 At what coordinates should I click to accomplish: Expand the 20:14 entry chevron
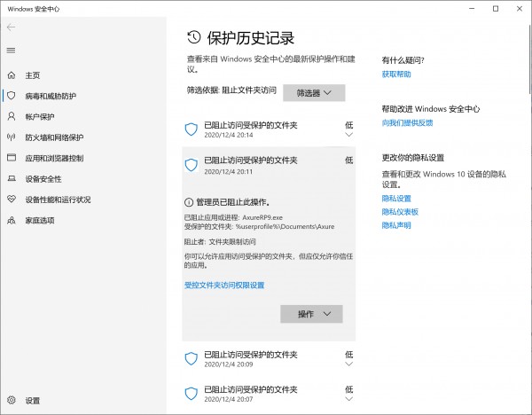(348, 135)
